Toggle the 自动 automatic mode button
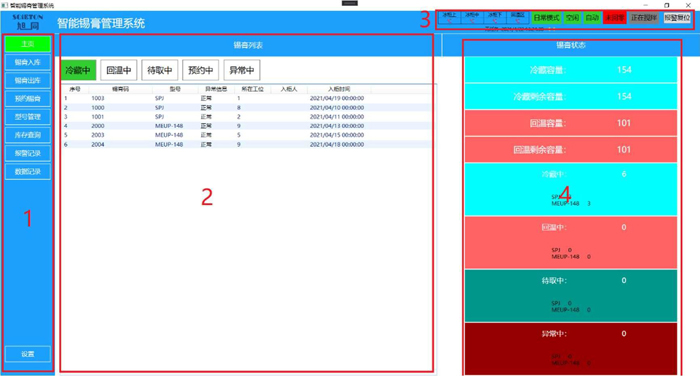This screenshot has width=700, height=376. [x=592, y=18]
